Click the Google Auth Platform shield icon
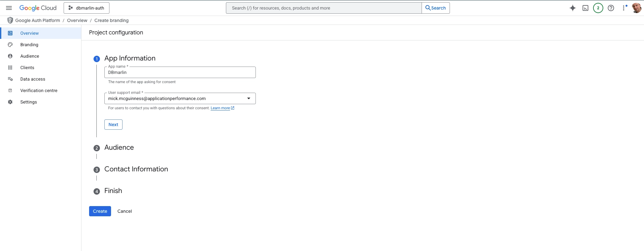 [10, 20]
